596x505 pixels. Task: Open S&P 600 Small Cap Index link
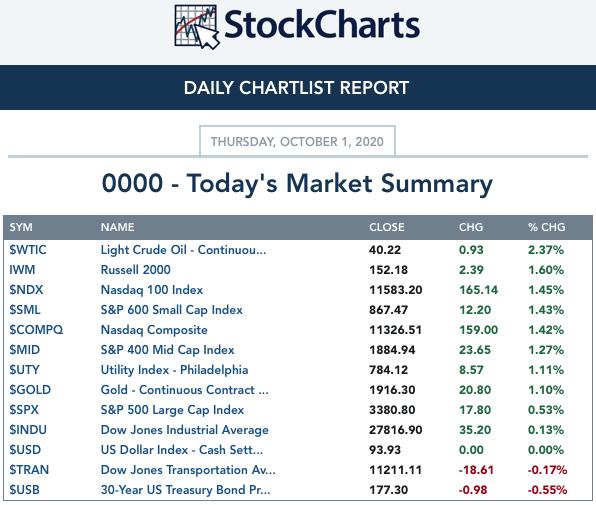click(171, 310)
